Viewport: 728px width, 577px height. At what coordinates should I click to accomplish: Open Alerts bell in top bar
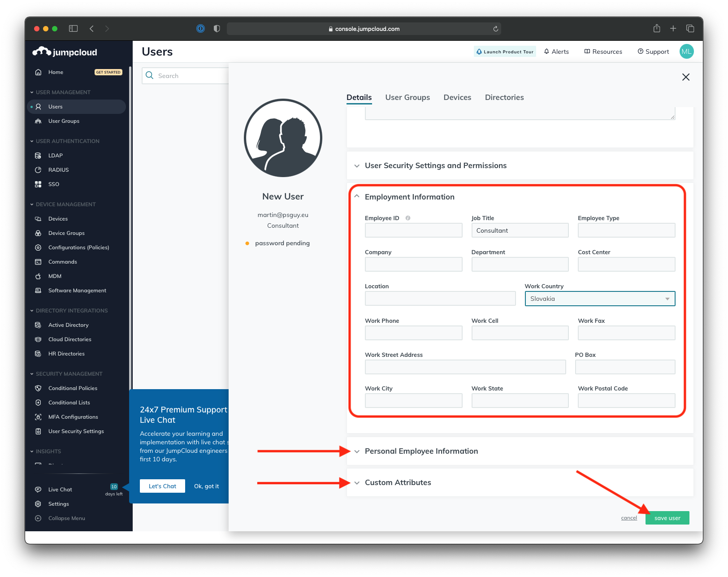[x=556, y=52]
